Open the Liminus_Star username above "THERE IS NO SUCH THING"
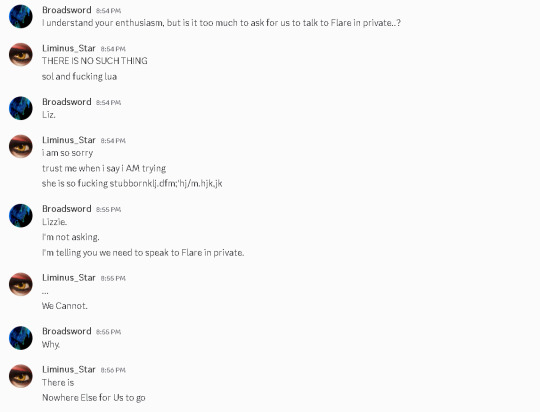540x412 pixels. [x=69, y=48]
